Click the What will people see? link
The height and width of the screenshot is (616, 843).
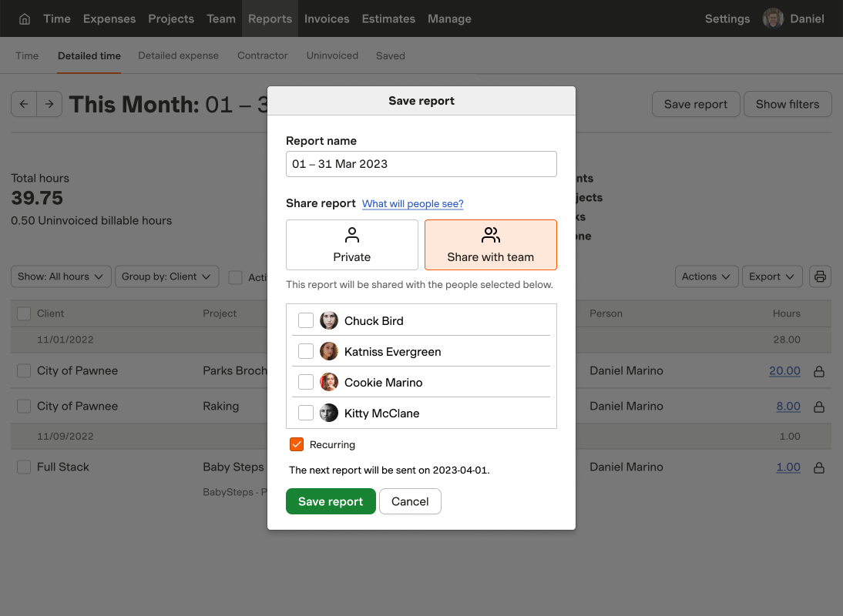412,203
